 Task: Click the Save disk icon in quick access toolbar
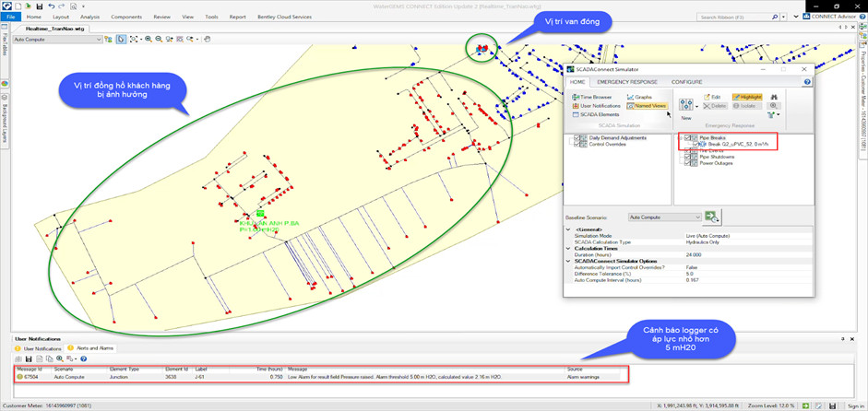pyautogui.click(x=40, y=6)
